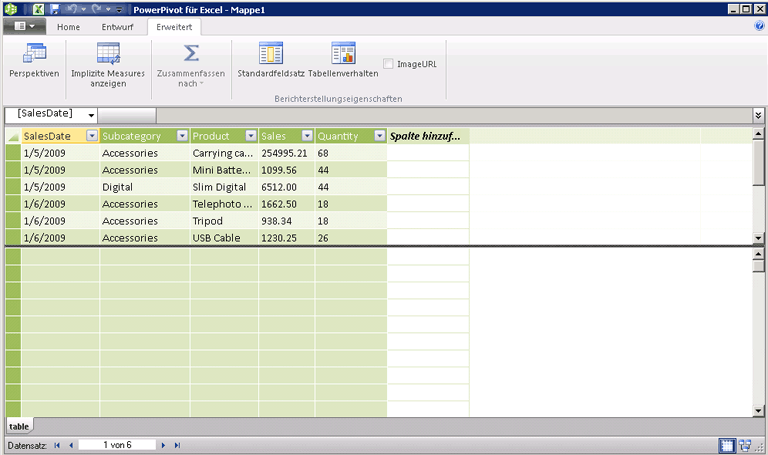Image resolution: width=768 pixels, height=455 pixels.
Task: Open the [SalesDate] name box dropdown
Action: click(91, 115)
